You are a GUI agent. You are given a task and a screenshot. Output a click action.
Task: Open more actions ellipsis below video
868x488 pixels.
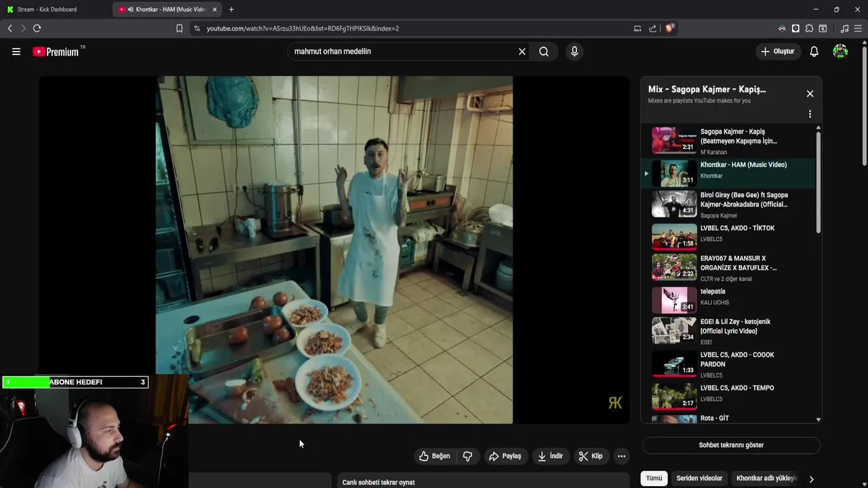click(x=621, y=456)
